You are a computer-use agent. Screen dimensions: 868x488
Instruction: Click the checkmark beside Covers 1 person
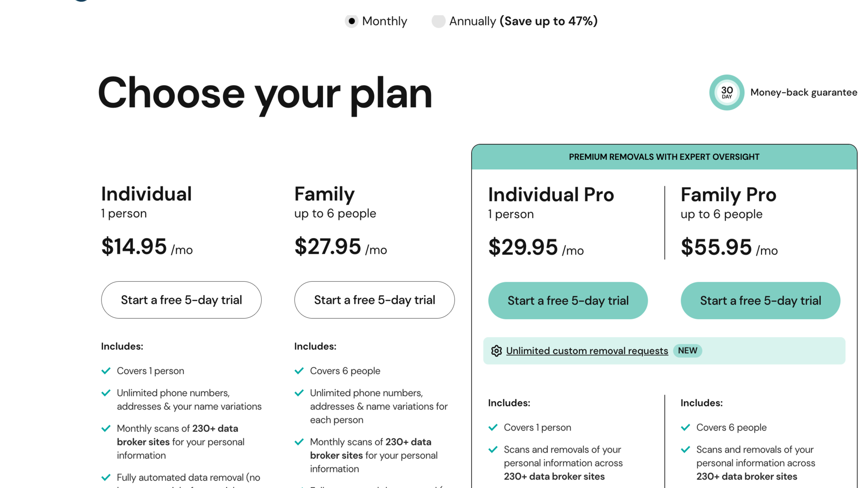point(106,371)
